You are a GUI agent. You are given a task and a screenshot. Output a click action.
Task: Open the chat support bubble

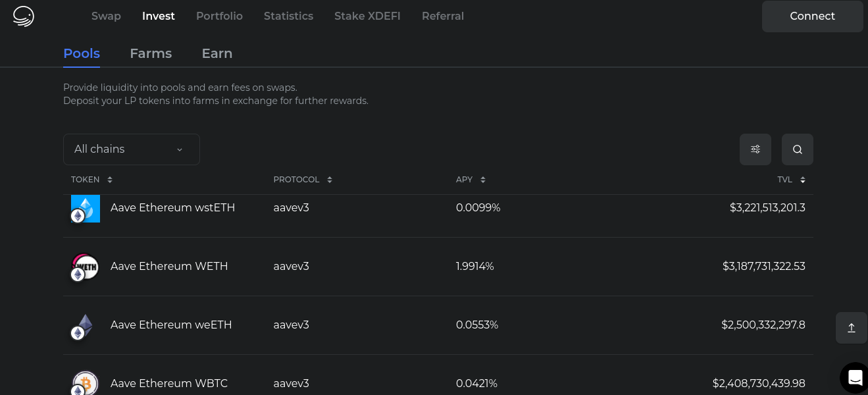tap(855, 377)
